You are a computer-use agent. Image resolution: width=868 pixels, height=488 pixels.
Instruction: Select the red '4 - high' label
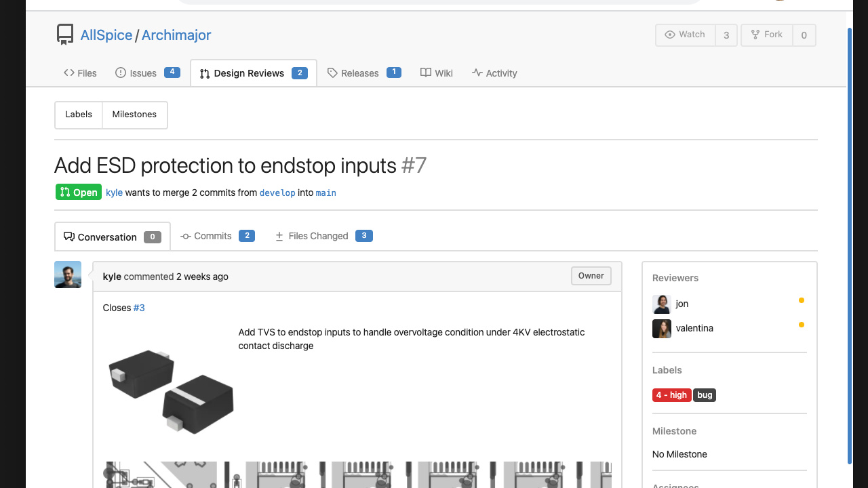pos(671,395)
